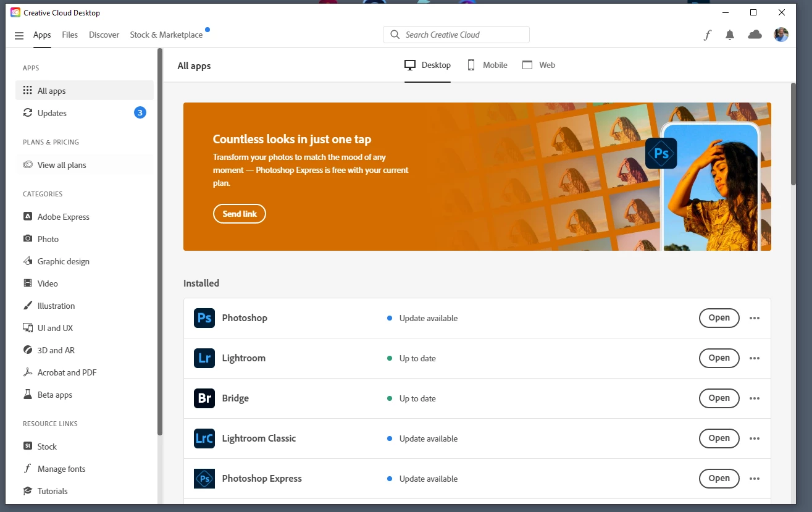
Task: Select All apps in the sidebar
Action: pyautogui.click(x=85, y=90)
